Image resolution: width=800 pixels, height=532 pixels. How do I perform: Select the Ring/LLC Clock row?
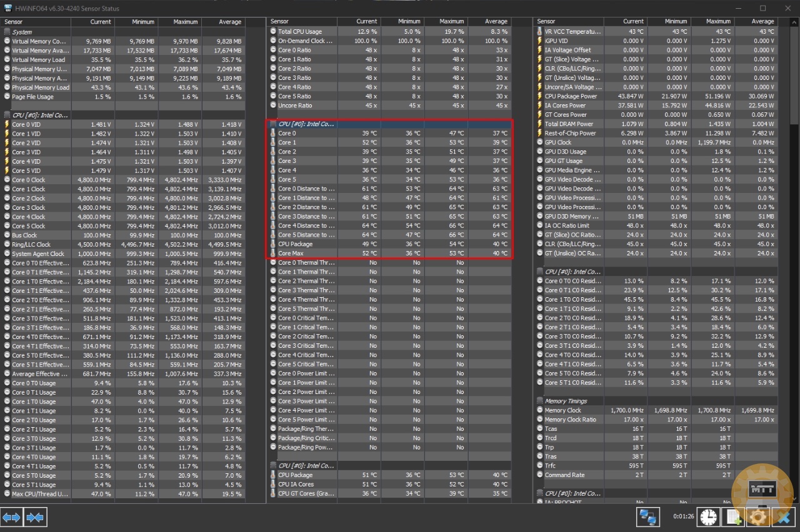point(124,245)
